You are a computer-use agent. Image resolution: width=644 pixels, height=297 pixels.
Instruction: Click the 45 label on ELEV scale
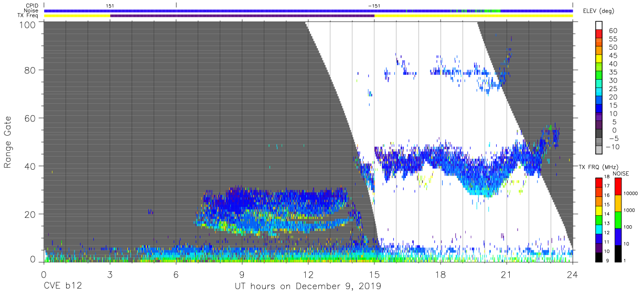(613, 56)
